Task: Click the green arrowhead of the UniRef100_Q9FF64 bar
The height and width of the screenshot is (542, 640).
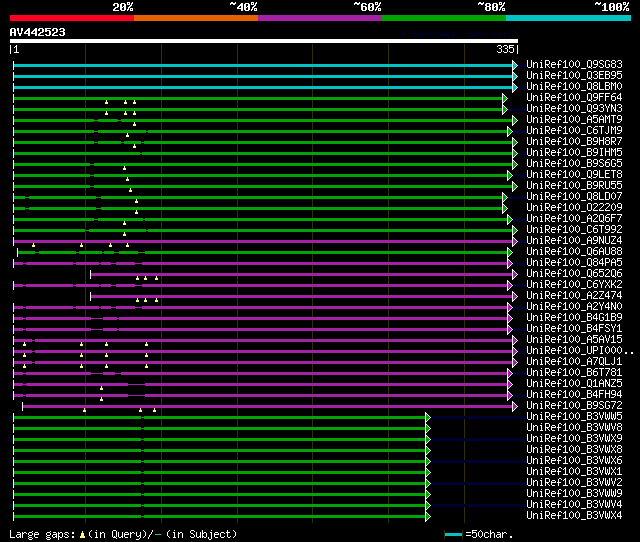Action: coord(505,98)
